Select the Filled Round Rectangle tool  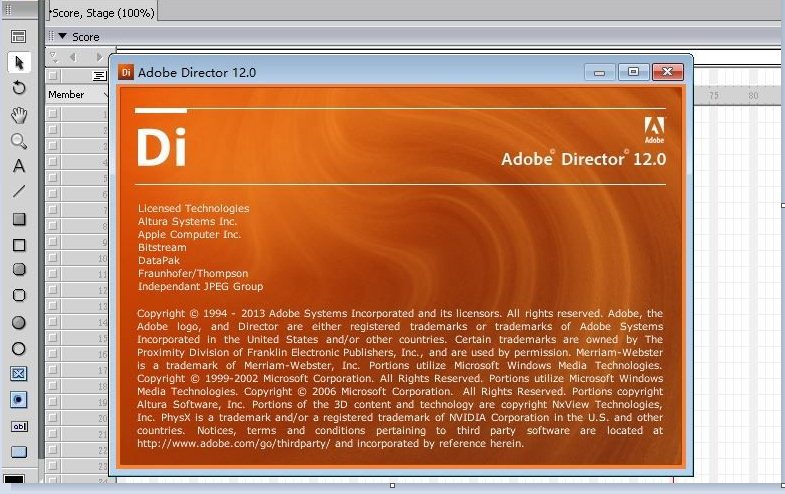coord(19,269)
